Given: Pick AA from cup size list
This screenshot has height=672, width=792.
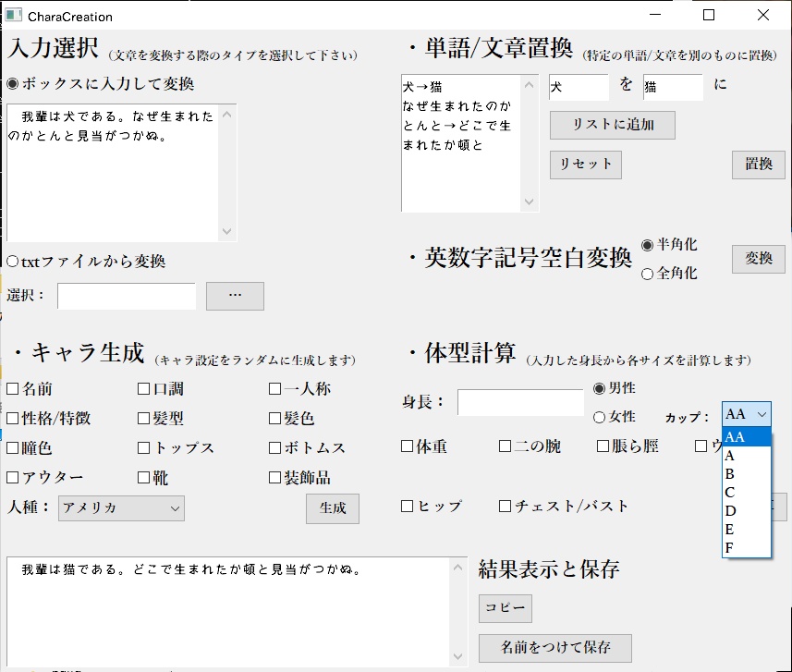Looking at the screenshot, I should [747, 437].
